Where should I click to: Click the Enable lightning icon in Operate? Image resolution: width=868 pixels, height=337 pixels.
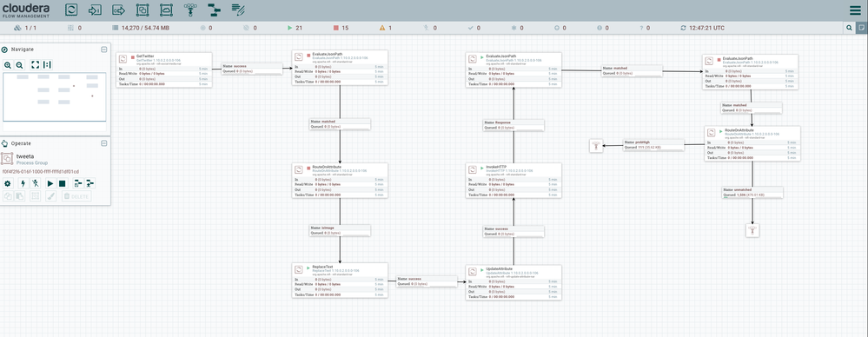23,183
